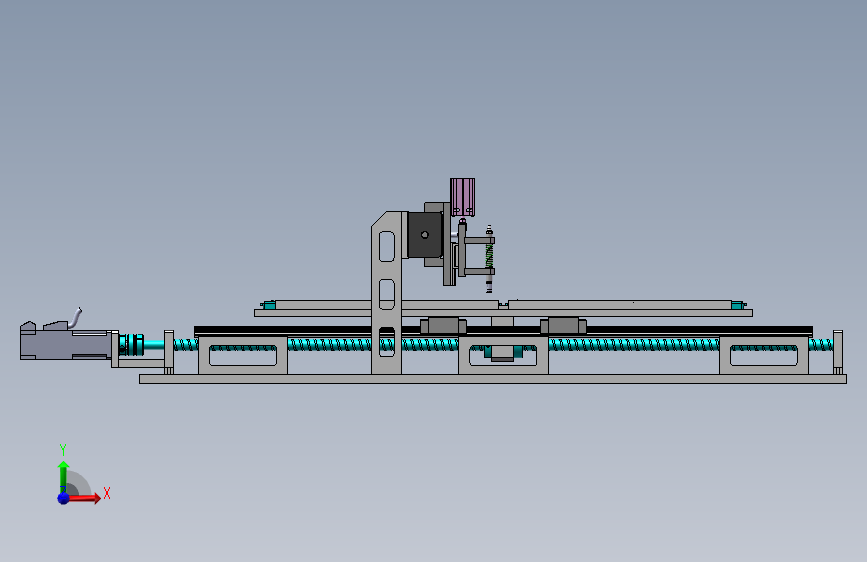Click the 'Y' axis label text

[63, 450]
